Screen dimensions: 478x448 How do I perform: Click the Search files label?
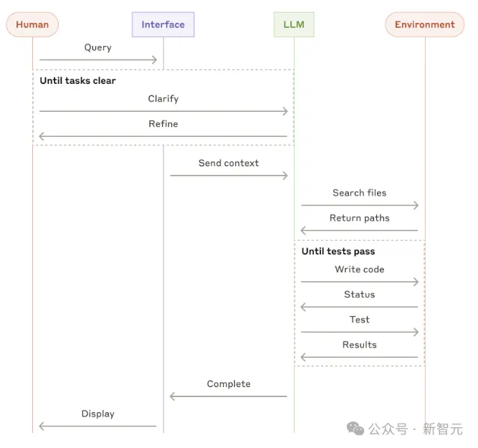point(360,193)
